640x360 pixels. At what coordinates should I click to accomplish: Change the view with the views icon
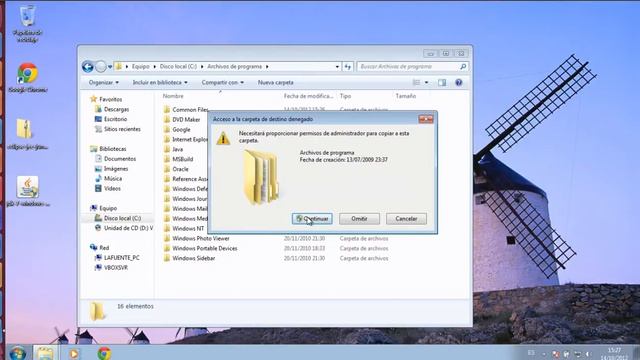tap(416, 82)
